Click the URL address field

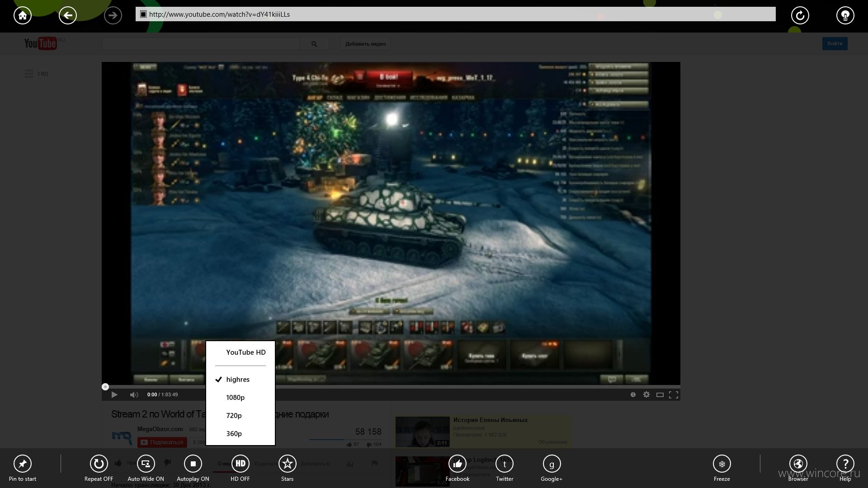pyautogui.click(x=456, y=14)
